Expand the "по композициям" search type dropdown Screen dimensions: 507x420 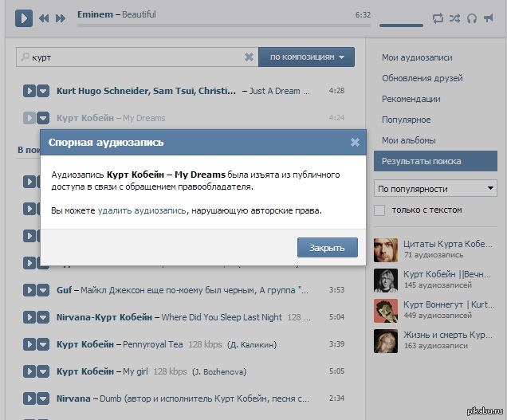point(306,57)
